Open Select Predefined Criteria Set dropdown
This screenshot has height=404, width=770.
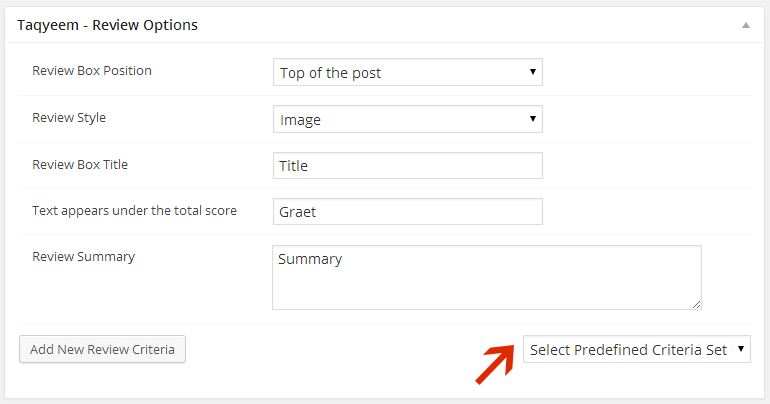(636, 349)
